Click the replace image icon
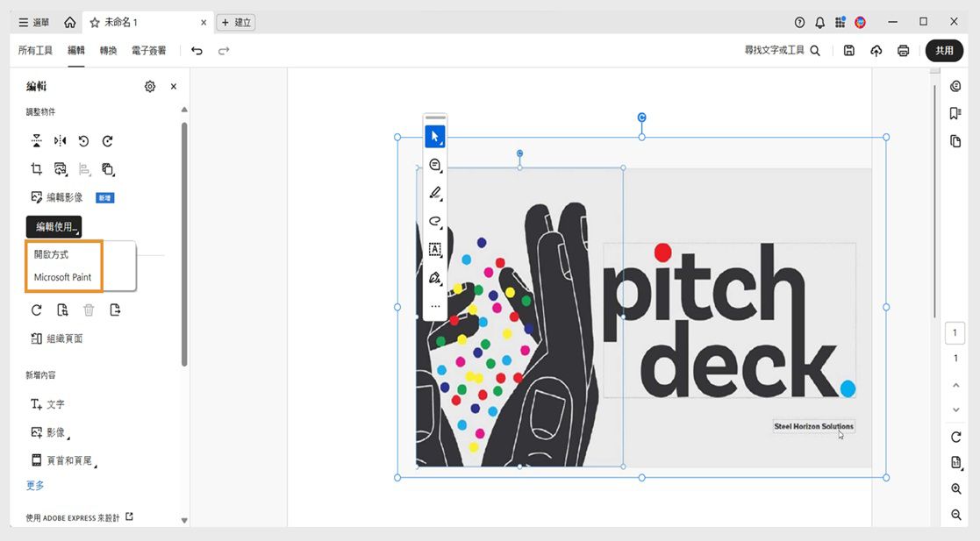 tap(60, 168)
